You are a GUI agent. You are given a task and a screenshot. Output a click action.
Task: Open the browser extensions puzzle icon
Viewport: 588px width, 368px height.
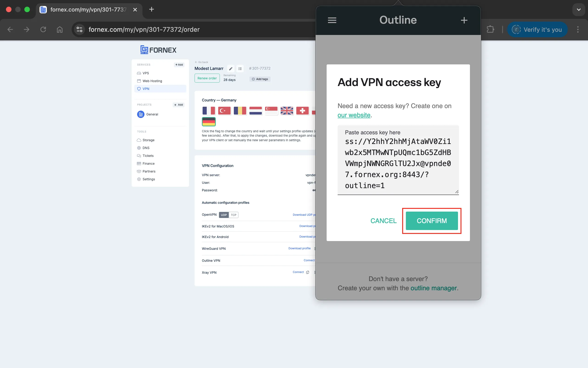pos(490,29)
